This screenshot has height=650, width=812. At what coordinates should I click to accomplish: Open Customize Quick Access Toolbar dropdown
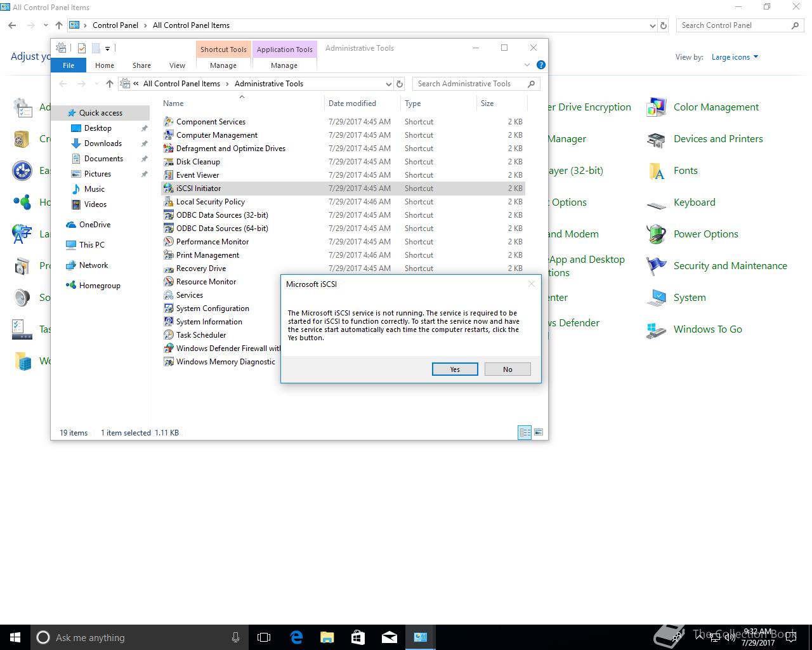coord(107,48)
